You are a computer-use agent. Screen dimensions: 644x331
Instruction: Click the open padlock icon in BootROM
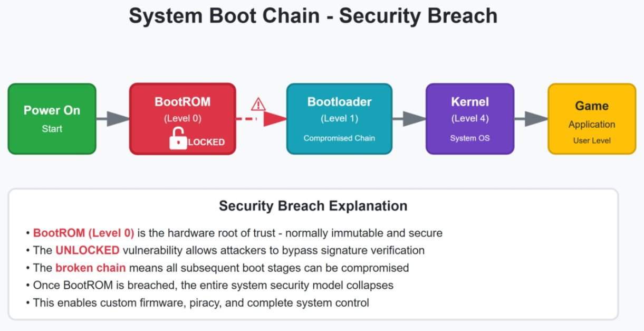(178, 140)
